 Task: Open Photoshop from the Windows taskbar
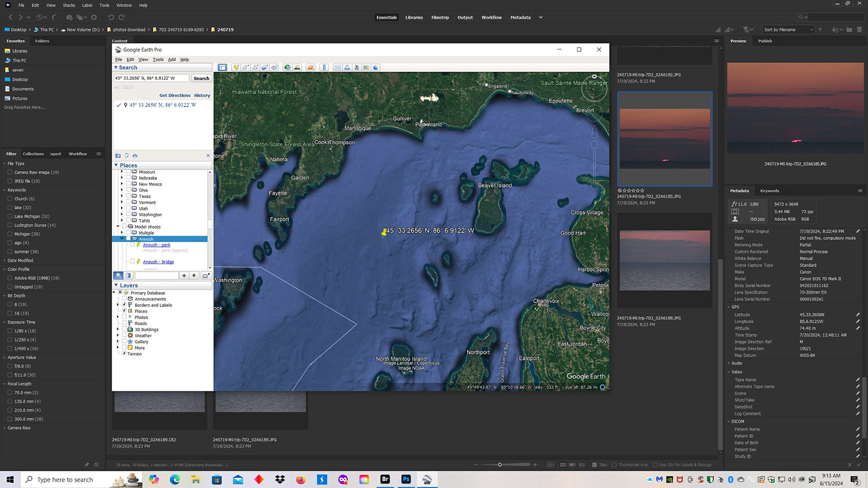coord(406,479)
